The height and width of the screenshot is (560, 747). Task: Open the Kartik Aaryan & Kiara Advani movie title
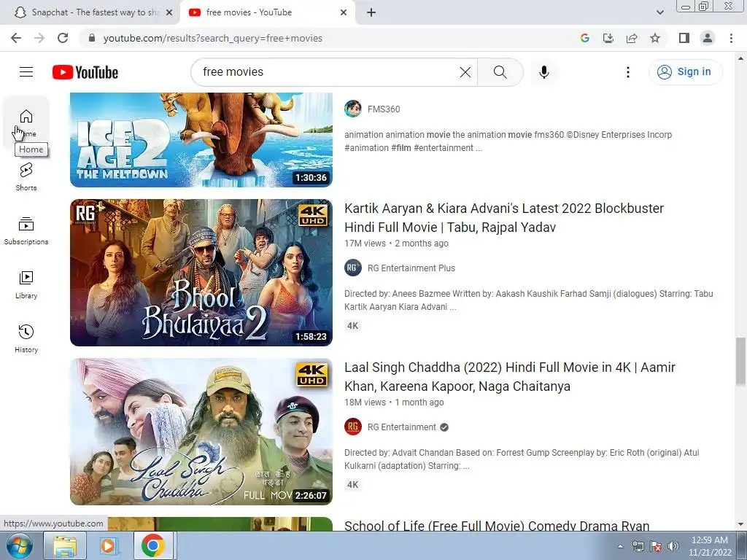click(x=504, y=217)
